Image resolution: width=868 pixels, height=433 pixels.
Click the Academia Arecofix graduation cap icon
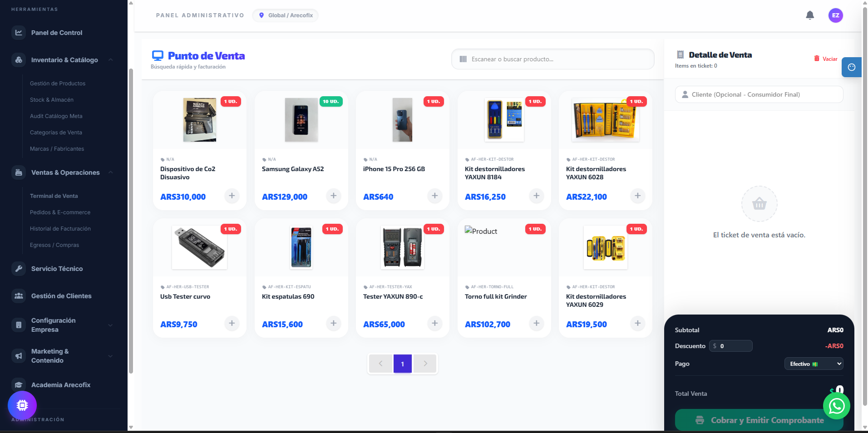coord(19,385)
